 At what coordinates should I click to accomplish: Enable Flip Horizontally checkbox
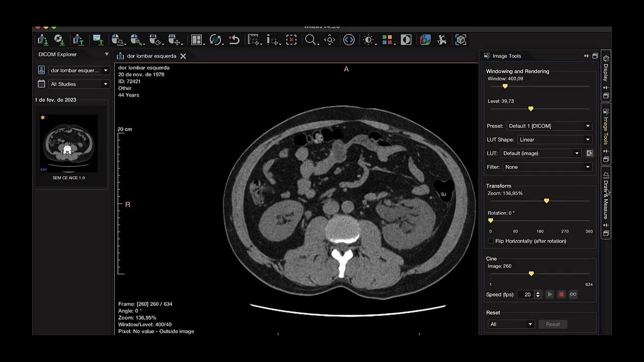coord(492,241)
